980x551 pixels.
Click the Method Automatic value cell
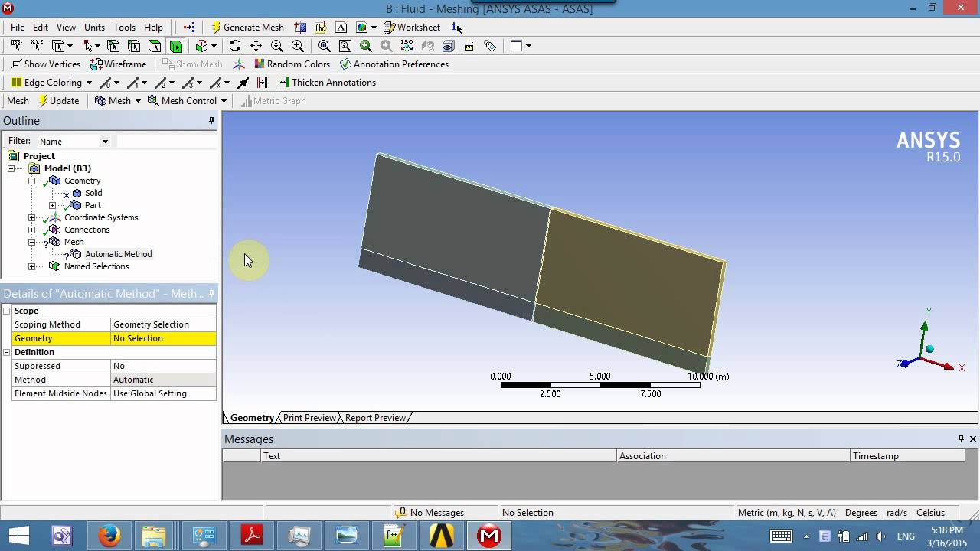[x=163, y=380]
